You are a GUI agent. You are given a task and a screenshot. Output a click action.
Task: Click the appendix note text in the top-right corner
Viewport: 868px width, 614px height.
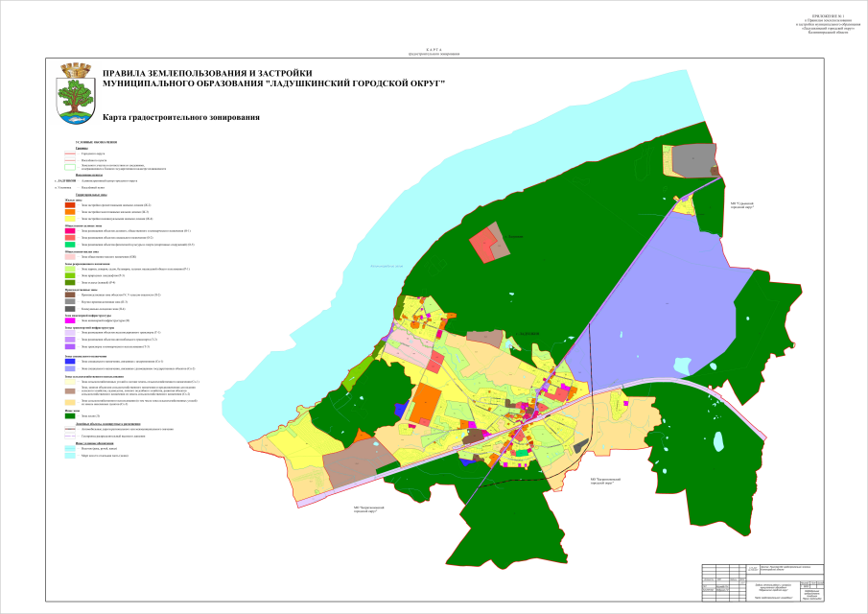(828, 24)
